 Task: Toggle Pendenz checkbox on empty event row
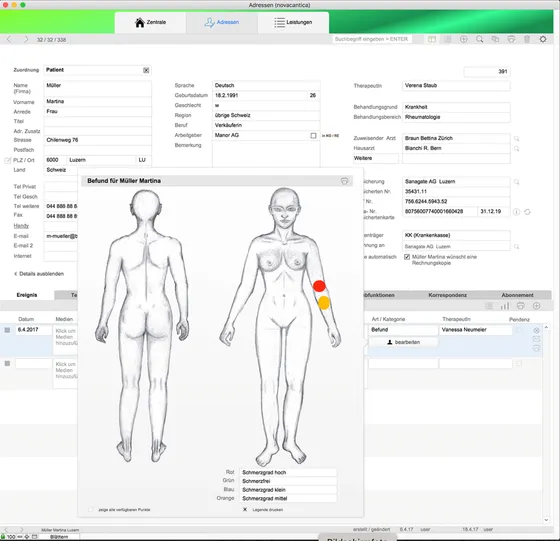pos(519,364)
